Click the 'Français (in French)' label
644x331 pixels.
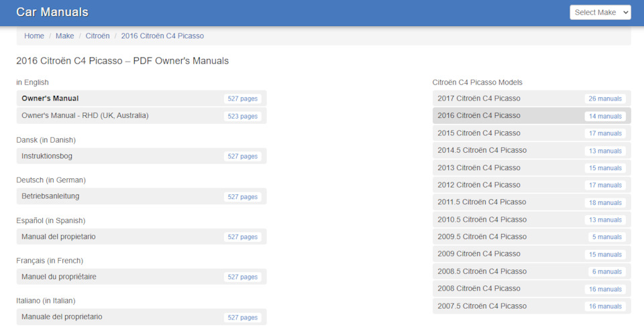point(50,261)
